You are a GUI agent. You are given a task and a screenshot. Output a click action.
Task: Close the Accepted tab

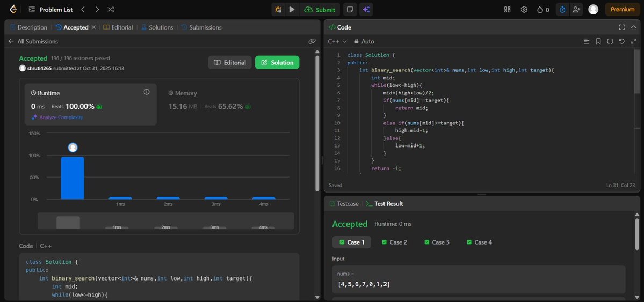click(93, 27)
